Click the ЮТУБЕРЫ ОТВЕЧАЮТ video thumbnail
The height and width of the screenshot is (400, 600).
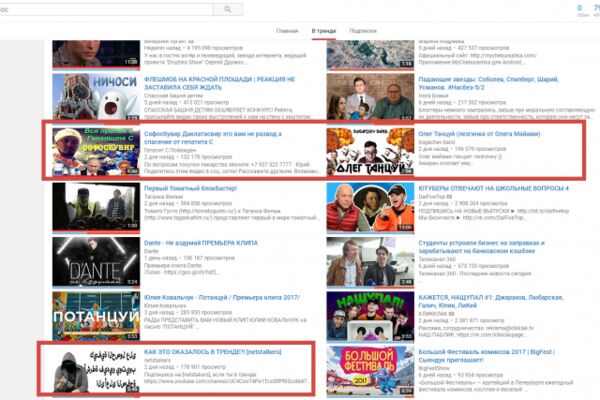coord(370,206)
